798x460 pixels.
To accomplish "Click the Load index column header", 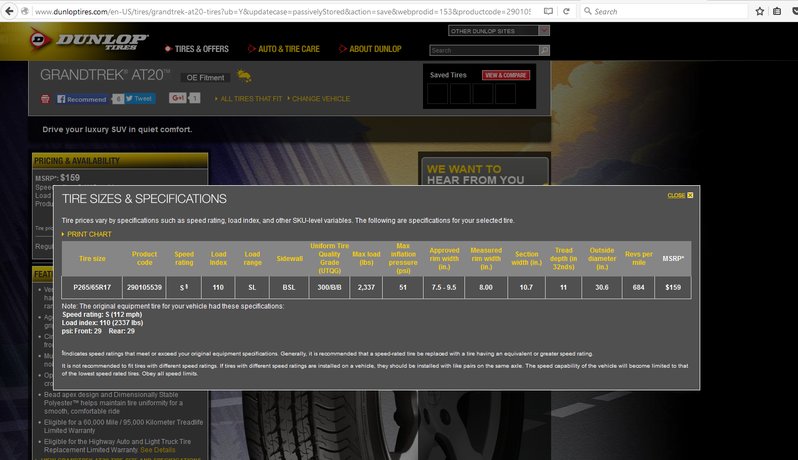I will (x=218, y=258).
